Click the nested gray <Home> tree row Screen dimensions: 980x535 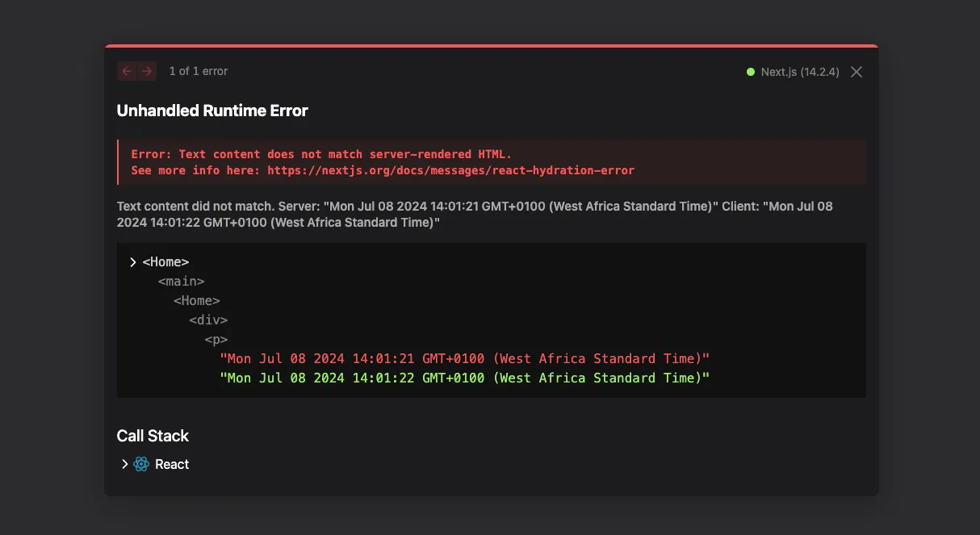197,301
